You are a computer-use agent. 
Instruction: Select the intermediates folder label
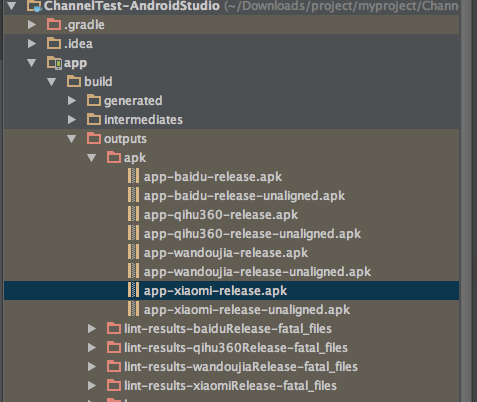coord(143,120)
